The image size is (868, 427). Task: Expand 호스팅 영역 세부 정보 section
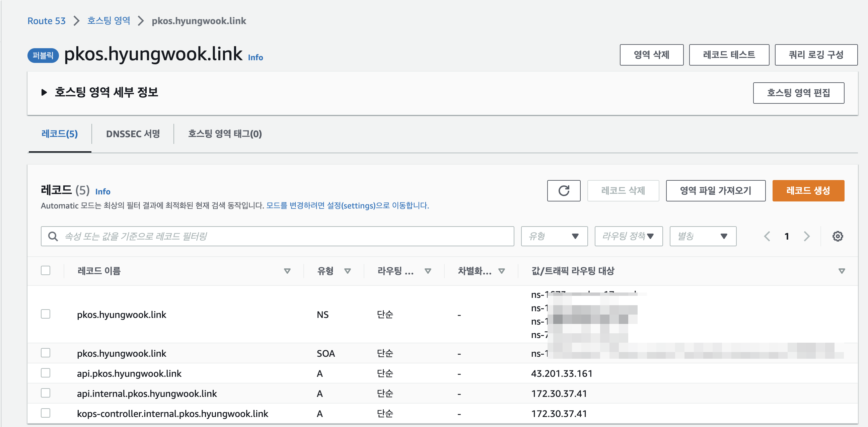[x=44, y=92]
